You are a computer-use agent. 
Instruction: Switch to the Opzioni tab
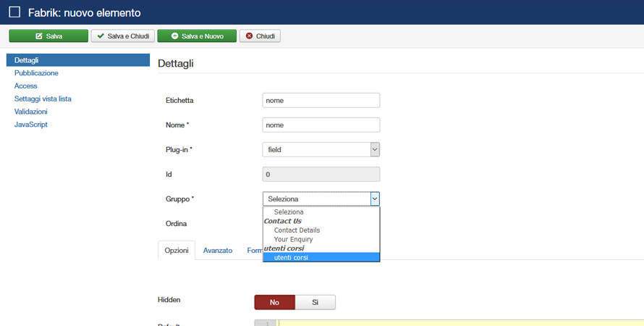[x=177, y=251]
